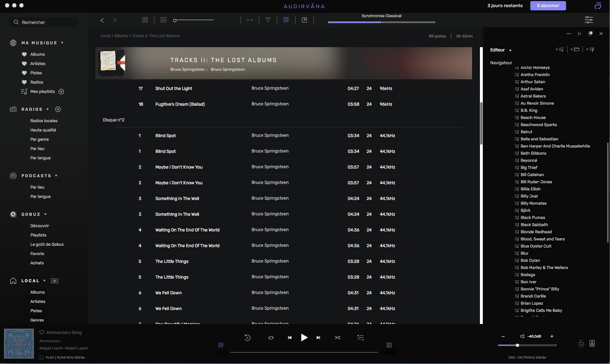Go to Albums in breadcrumb
The height and width of the screenshot is (364, 610).
point(121,36)
